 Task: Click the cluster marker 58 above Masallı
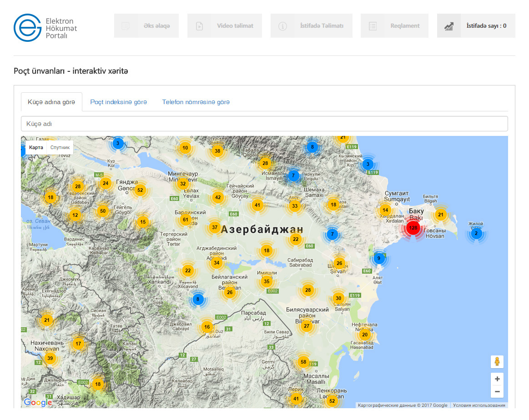303,362
